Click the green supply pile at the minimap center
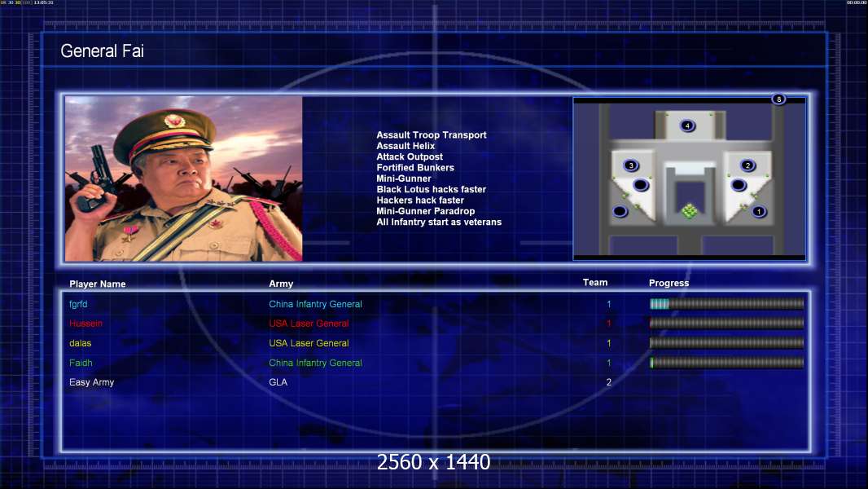 coord(689,211)
